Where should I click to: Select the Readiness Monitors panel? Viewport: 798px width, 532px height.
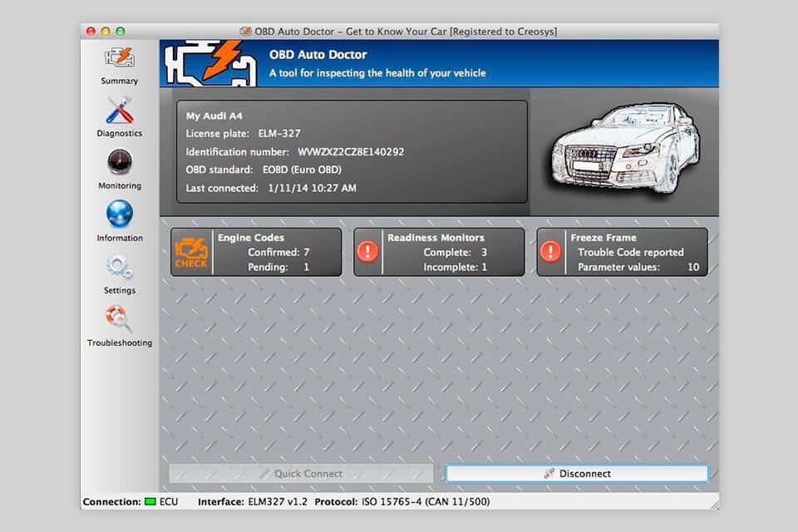pyautogui.click(x=441, y=251)
